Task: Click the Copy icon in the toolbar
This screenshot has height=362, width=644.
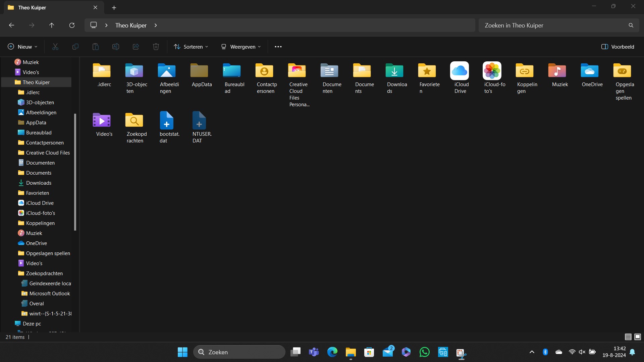Action: pos(75,47)
